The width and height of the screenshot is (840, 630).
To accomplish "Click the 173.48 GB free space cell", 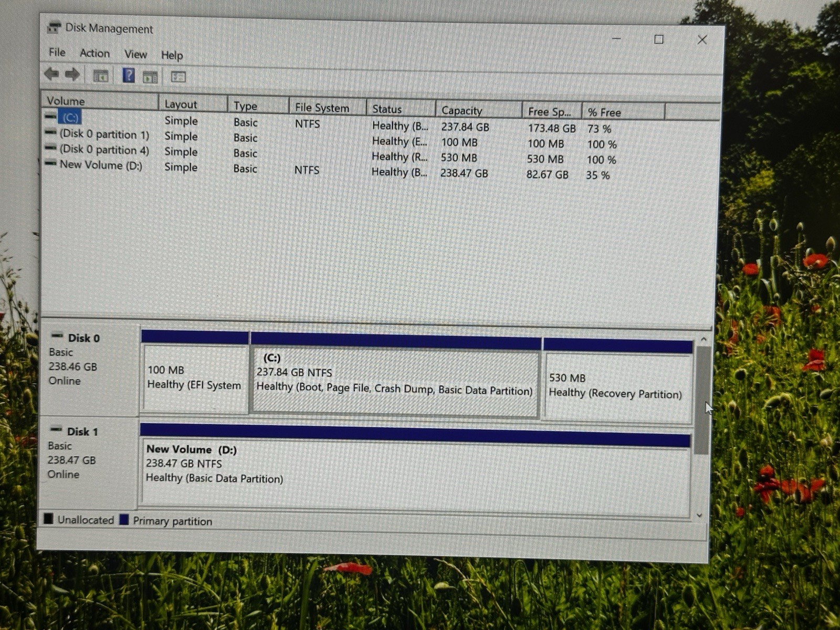I will pyautogui.click(x=552, y=128).
